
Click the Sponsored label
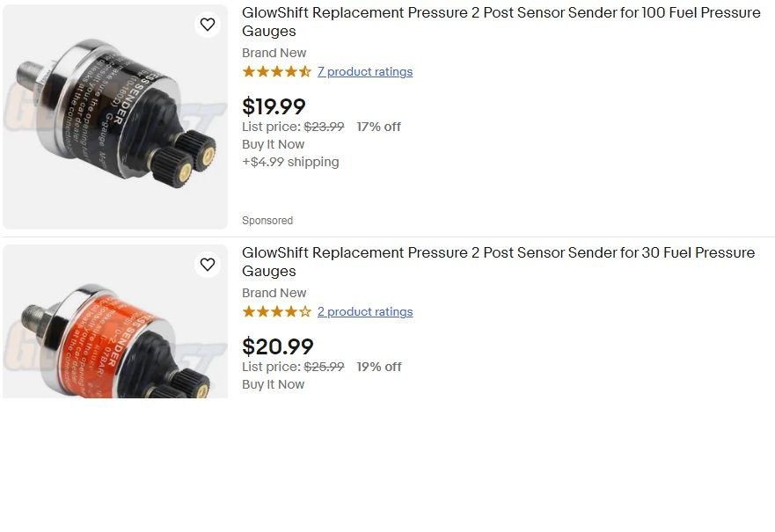[x=267, y=221]
